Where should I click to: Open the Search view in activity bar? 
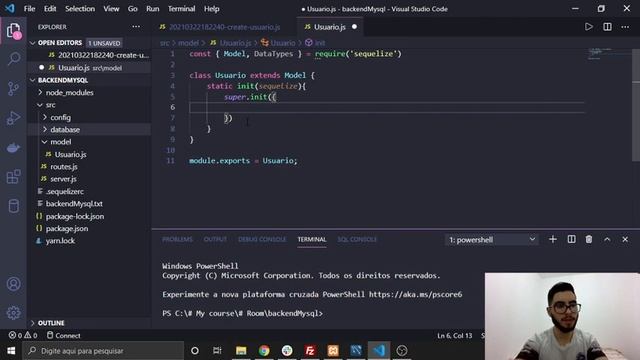tap(13, 59)
